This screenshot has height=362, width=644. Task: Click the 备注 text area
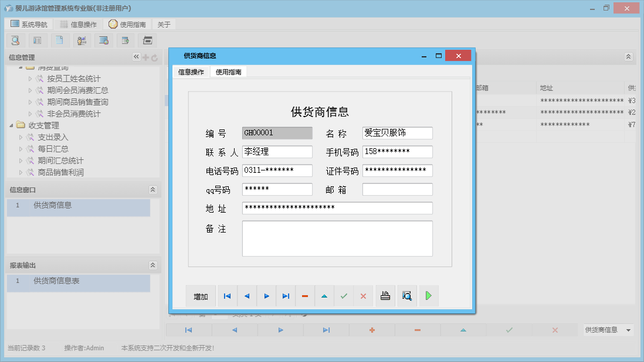337,238
